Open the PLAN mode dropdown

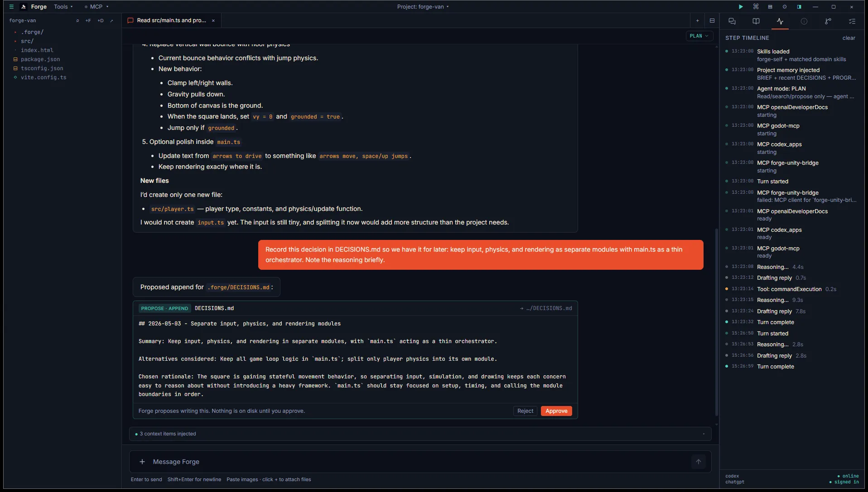tap(699, 36)
